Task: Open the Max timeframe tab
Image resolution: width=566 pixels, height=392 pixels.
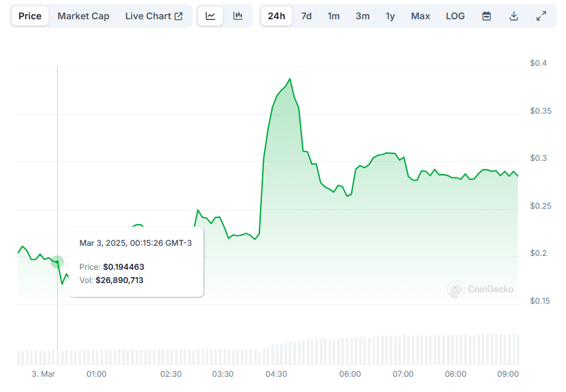Action: (420, 15)
